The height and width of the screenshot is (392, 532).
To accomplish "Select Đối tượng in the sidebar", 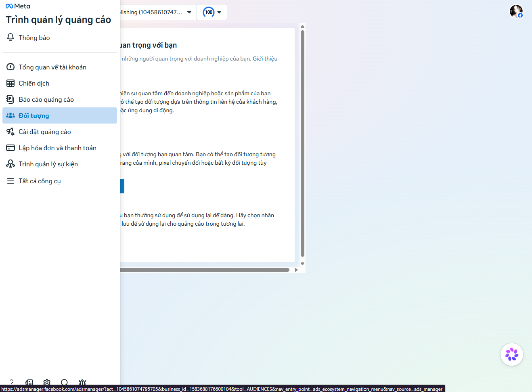I will (60, 115).
